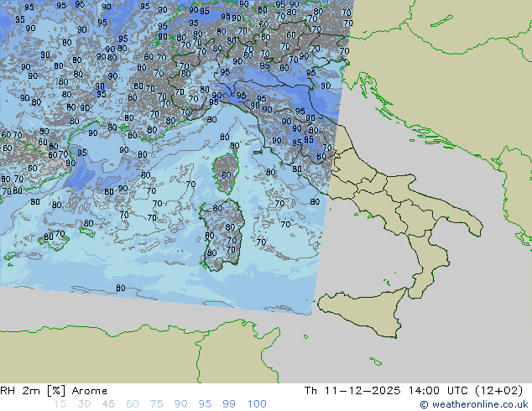Select the 45 value in legend
532x411 pixels.
click(x=108, y=404)
